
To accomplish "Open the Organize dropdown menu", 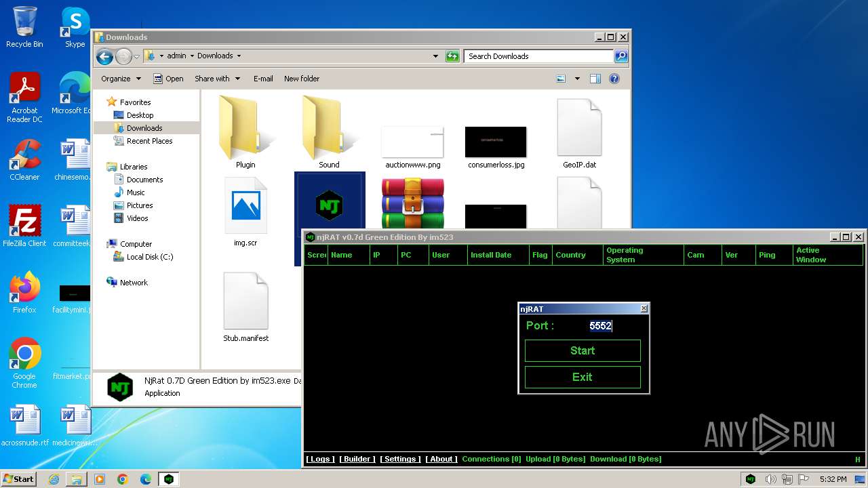I will [x=121, y=79].
